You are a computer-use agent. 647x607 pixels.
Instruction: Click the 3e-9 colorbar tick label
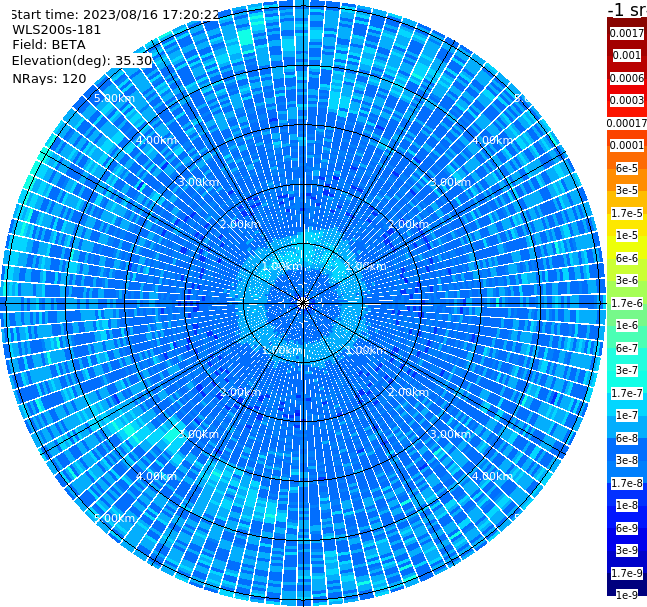[627, 550]
